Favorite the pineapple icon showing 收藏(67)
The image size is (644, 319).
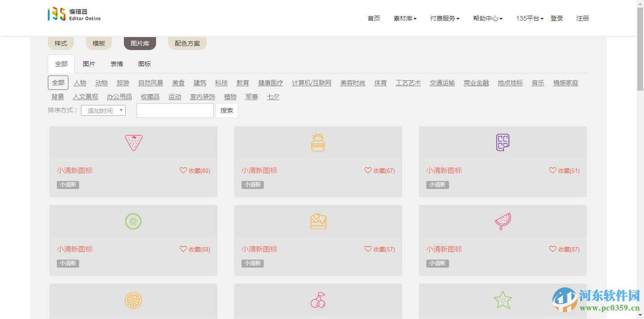coord(379,170)
